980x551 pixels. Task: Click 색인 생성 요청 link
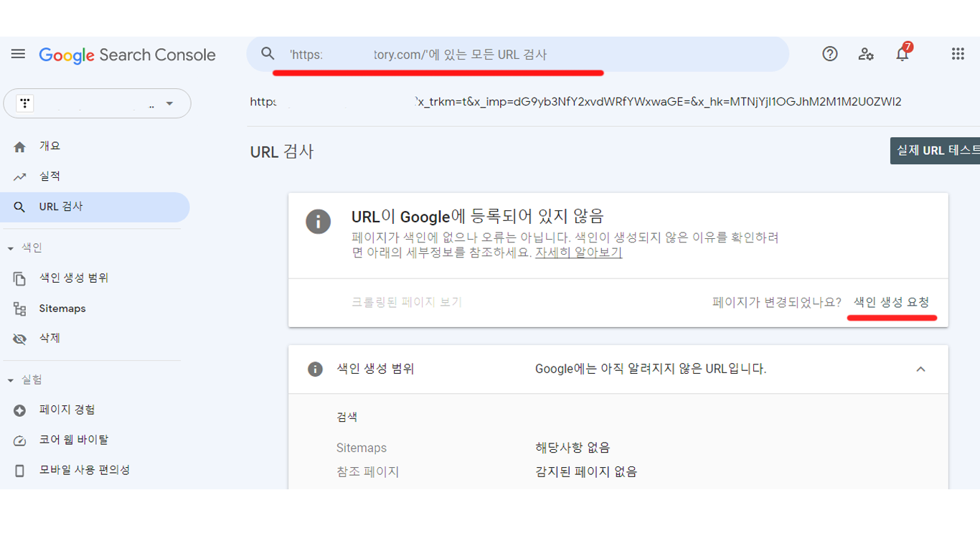892,302
